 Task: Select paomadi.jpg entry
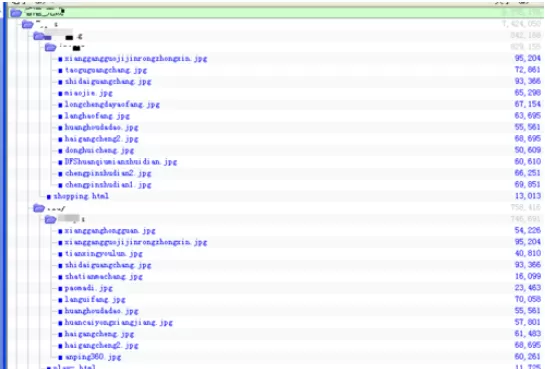[89, 288]
